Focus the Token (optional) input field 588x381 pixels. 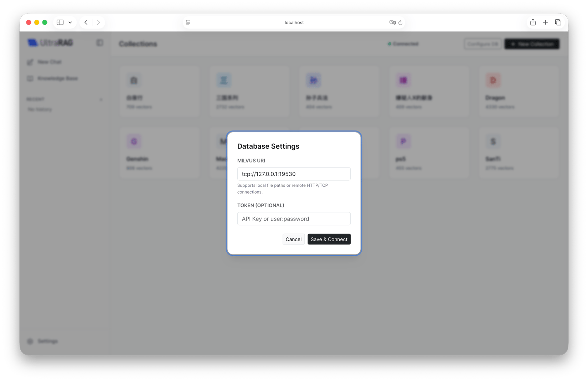294,219
